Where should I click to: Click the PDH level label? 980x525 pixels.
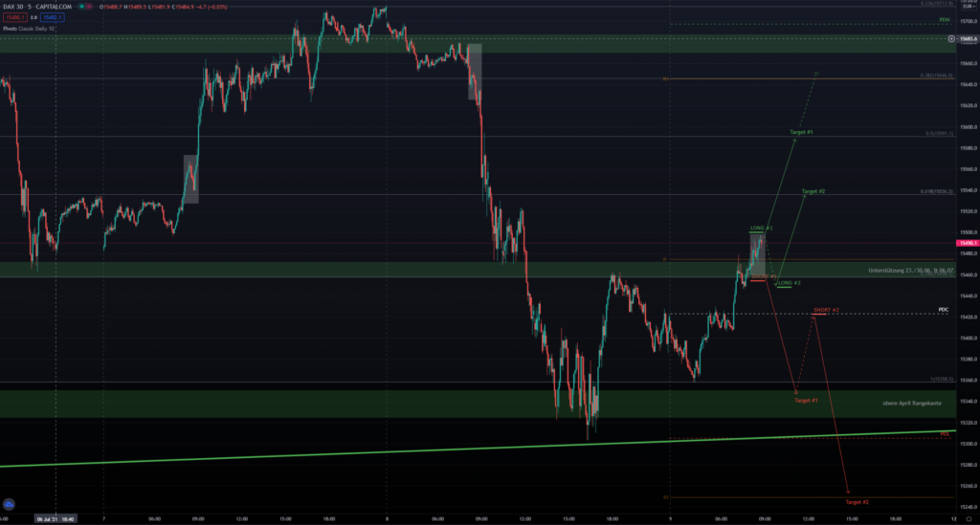[944, 19]
